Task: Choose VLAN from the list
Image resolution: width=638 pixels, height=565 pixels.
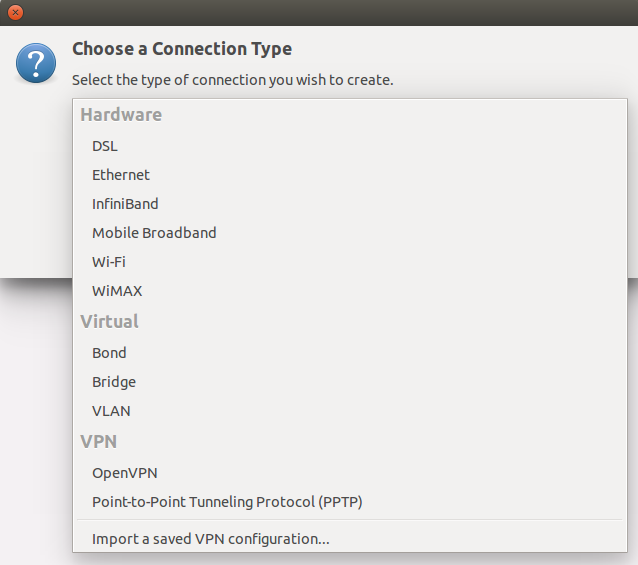Action: (111, 411)
